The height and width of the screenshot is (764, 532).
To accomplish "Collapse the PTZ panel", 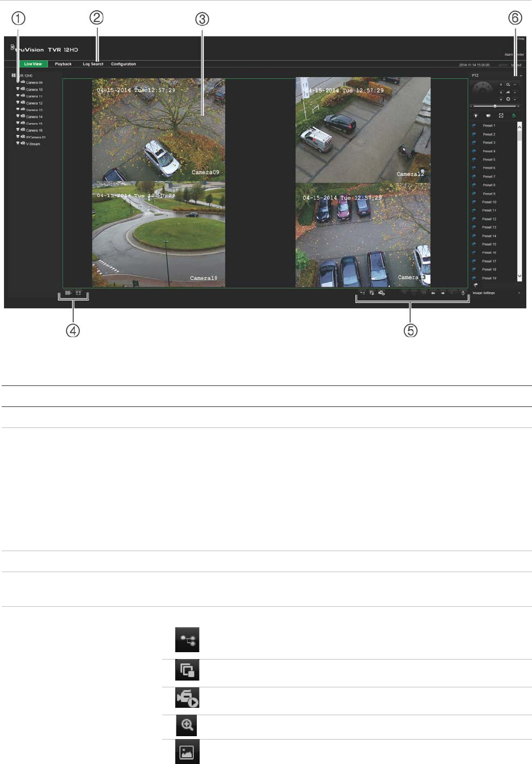I will point(521,75).
